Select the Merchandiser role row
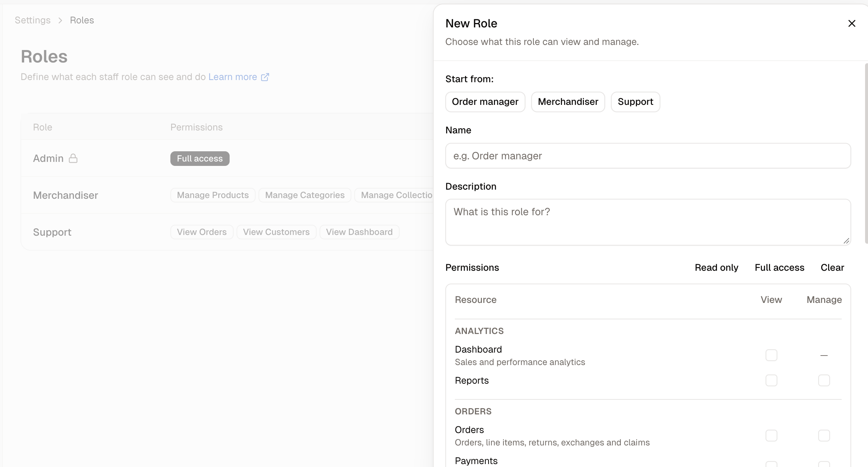This screenshot has width=868, height=467. coord(227,195)
